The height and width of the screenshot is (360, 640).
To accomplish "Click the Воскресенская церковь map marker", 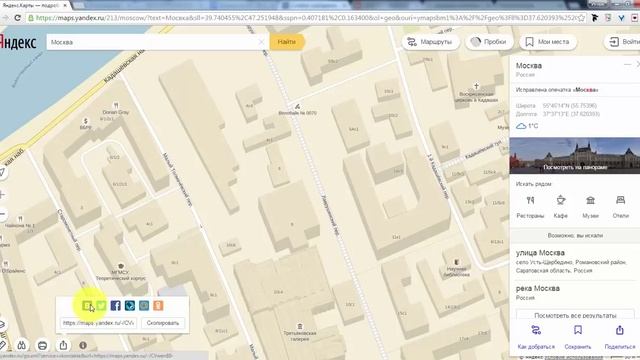I will click(x=476, y=93).
